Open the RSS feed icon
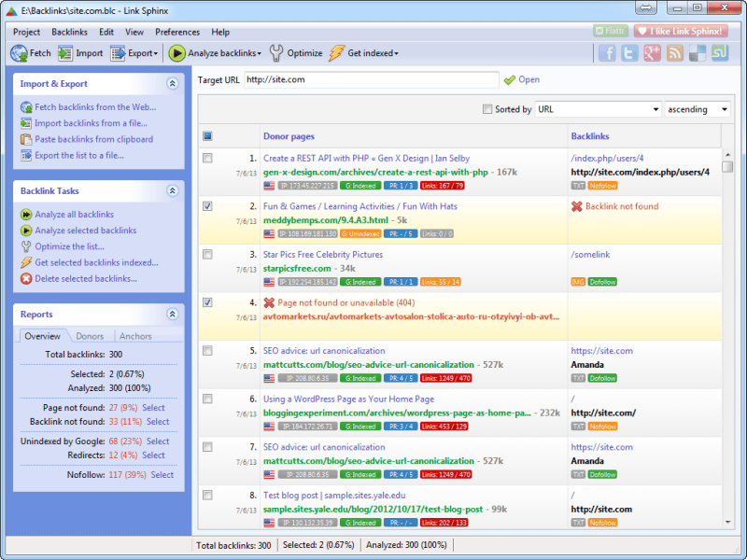 [x=674, y=53]
